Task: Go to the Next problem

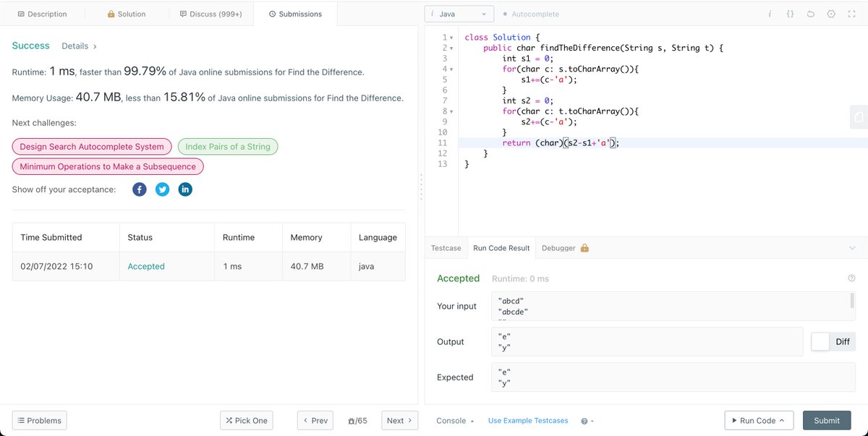Action: 399,420
